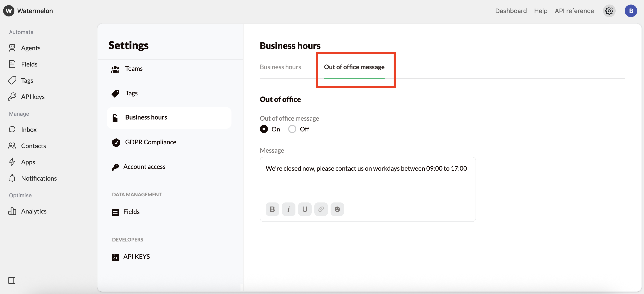
Task: Select the On radio button
Action: coord(264,129)
